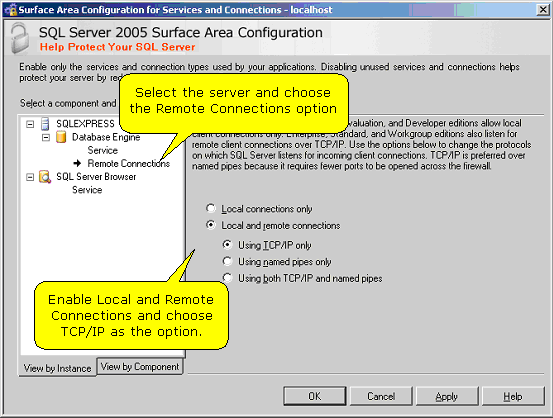The height and width of the screenshot is (418, 553).
Task: Collapse the Database Engine tree node
Action: click(x=46, y=137)
